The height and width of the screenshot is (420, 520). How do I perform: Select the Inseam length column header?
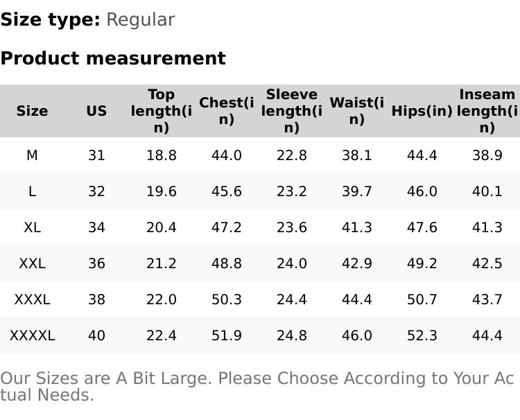[487, 111]
